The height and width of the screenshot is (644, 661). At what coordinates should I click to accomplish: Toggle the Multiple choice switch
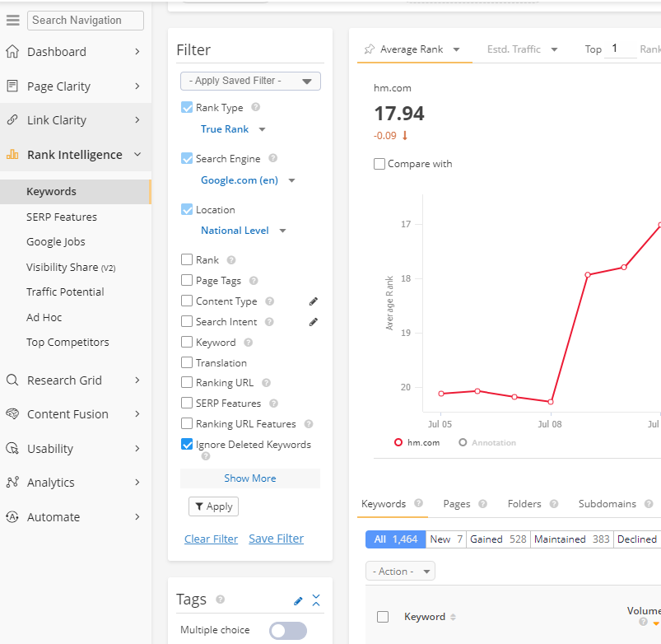coord(287,630)
